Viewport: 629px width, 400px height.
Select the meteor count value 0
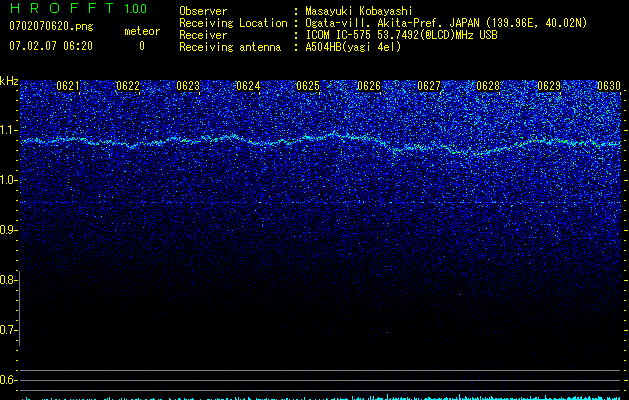pos(141,46)
